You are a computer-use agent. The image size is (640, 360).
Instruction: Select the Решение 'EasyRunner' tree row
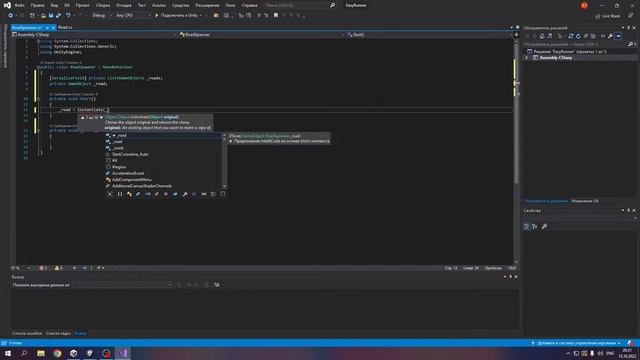(580, 52)
